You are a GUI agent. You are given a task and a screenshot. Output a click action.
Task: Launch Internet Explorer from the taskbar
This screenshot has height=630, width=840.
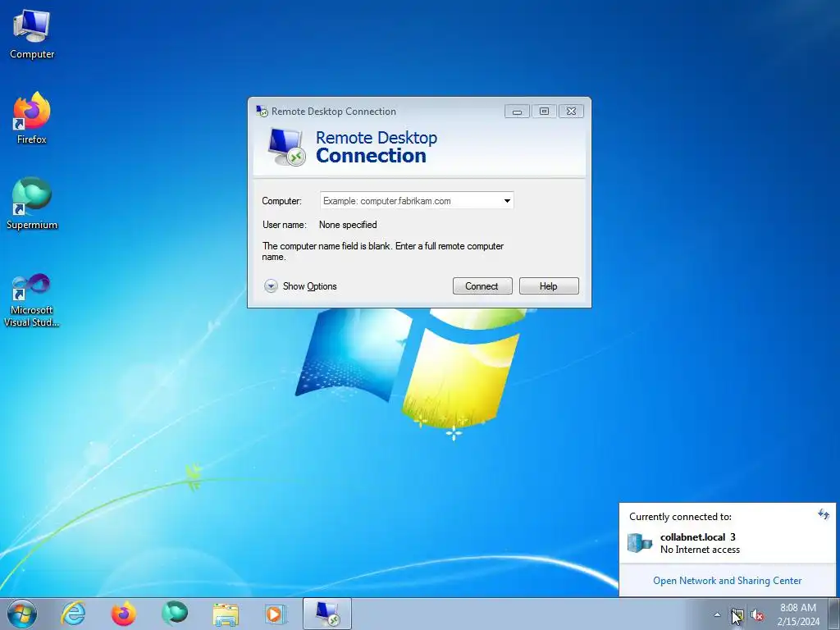73,614
